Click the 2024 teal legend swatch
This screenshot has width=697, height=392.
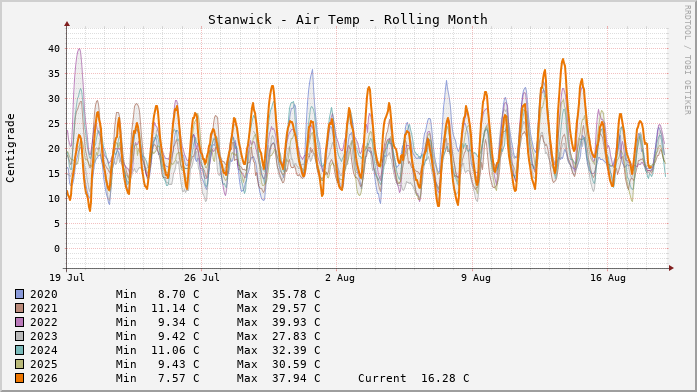click(20, 350)
